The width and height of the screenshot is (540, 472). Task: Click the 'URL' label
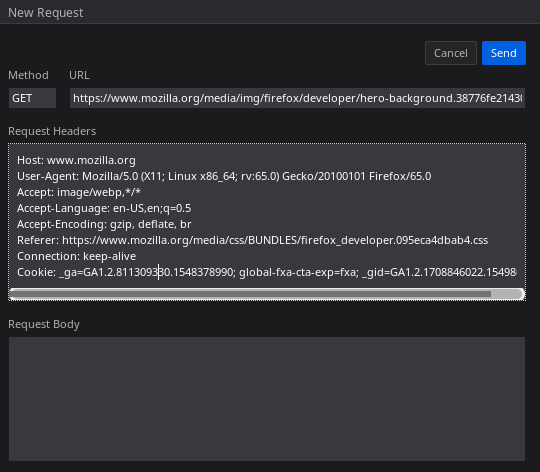pos(79,75)
